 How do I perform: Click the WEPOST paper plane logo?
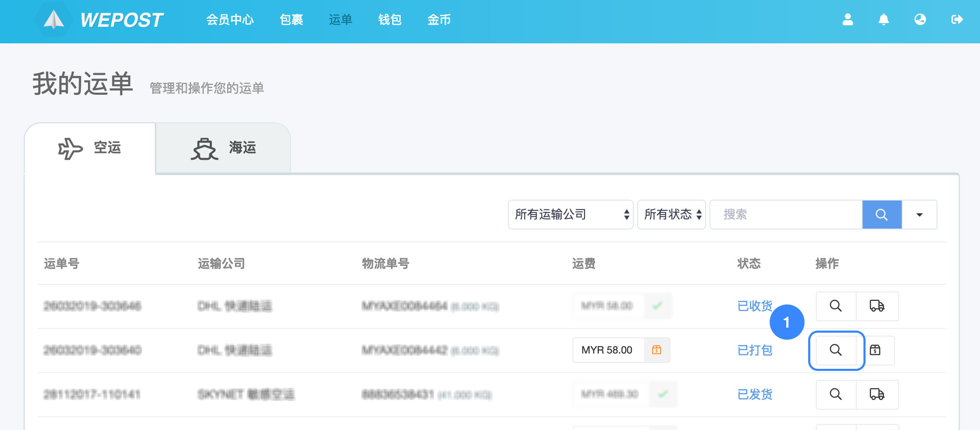pos(54,20)
